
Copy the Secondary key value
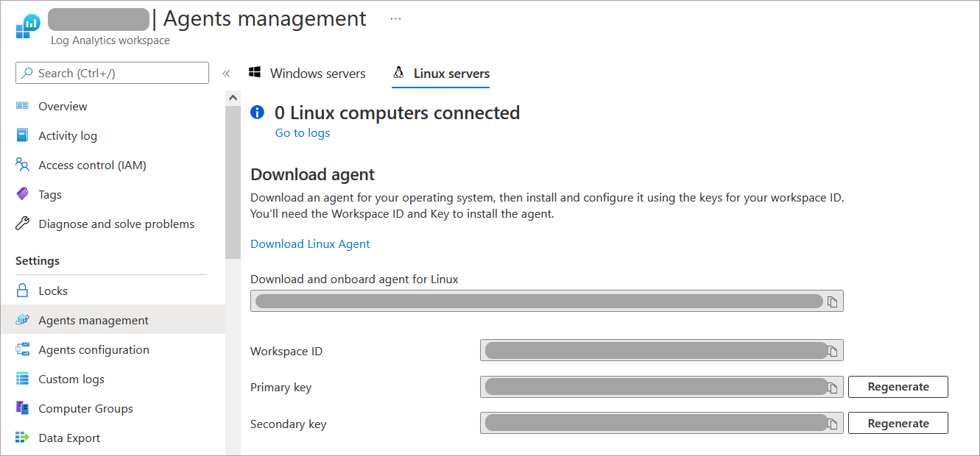click(833, 424)
